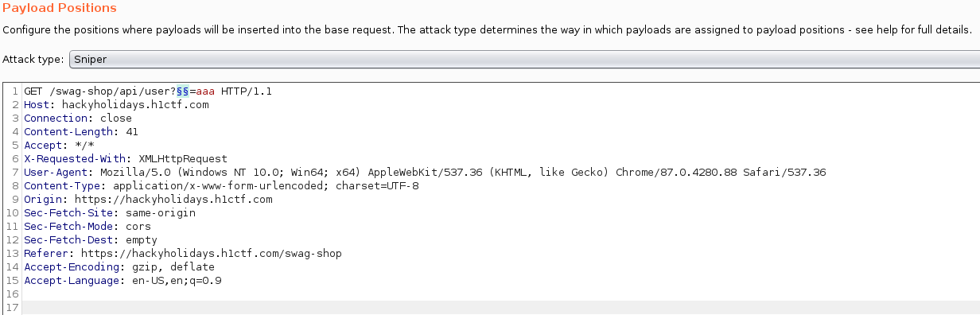Place cursor on Connection: close line
This screenshot has height=315, width=980.
click(x=78, y=118)
